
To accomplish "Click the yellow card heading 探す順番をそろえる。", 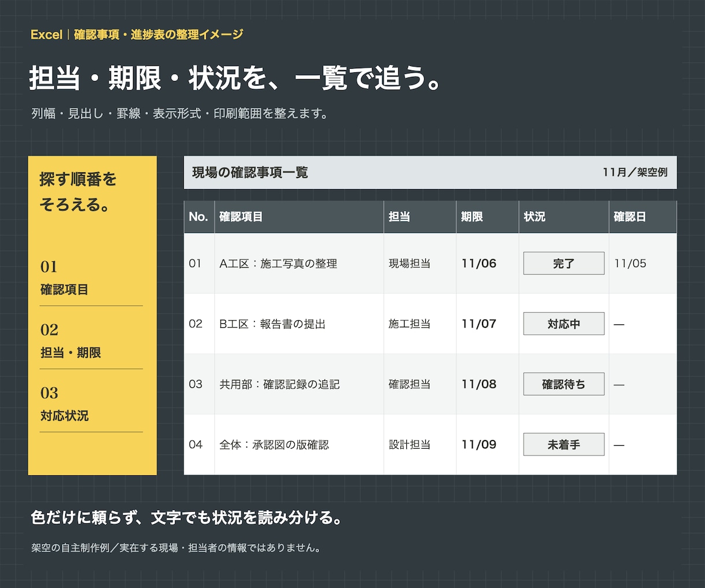I will coord(78,192).
